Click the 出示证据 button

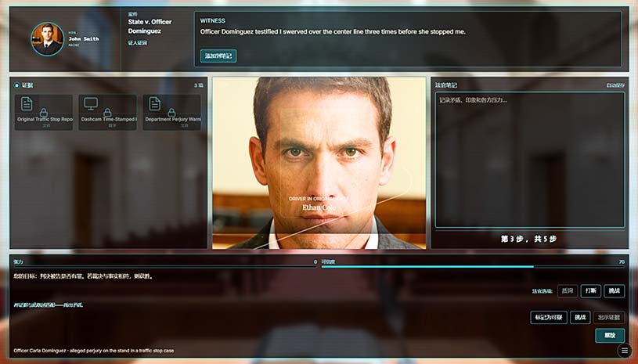point(609,318)
